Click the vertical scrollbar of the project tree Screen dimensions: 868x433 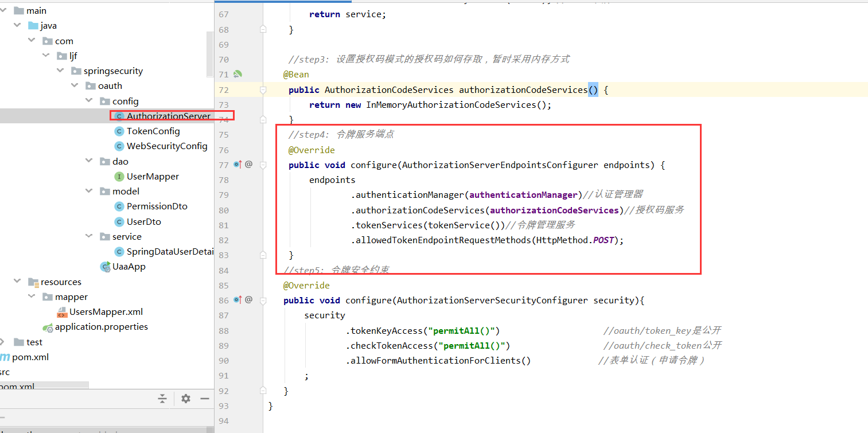[210, 54]
